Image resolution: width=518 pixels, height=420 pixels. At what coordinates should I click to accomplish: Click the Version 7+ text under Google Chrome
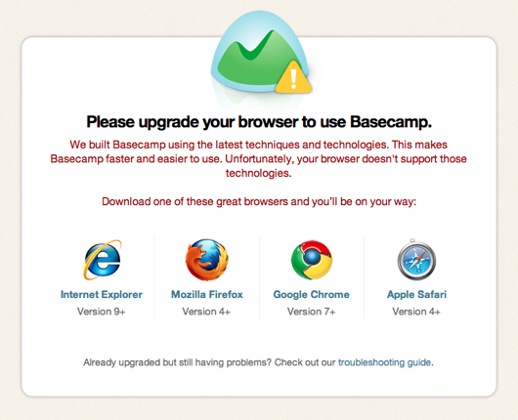click(x=311, y=312)
